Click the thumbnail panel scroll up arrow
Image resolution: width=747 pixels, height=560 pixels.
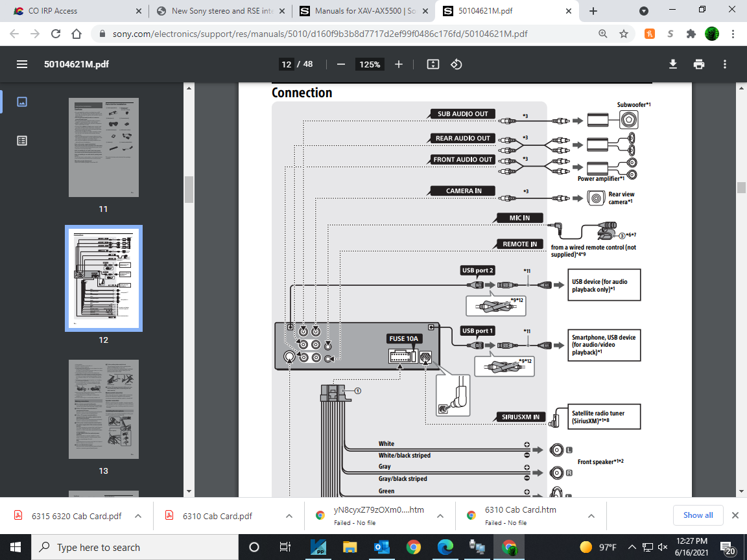click(189, 88)
